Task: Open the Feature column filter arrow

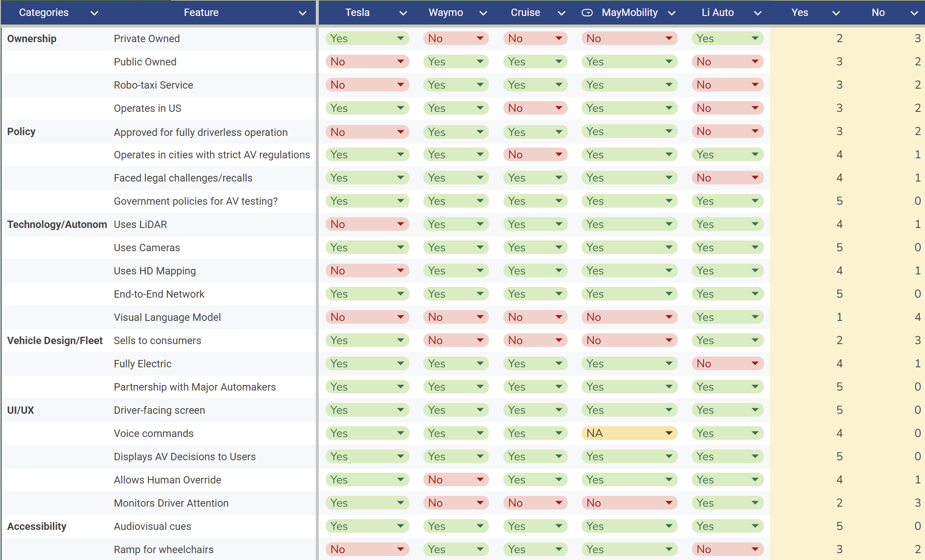Action: 302,13
